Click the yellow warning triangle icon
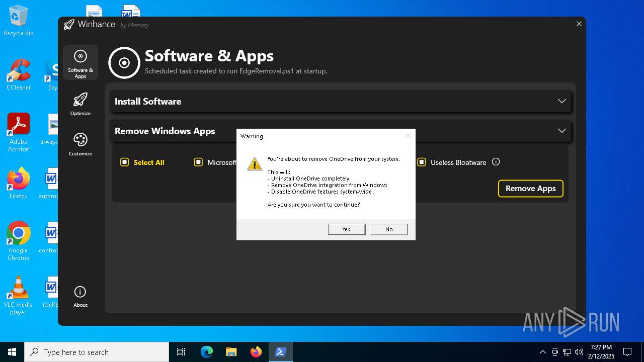Screen dimensions: 644x362 [x=255, y=163]
